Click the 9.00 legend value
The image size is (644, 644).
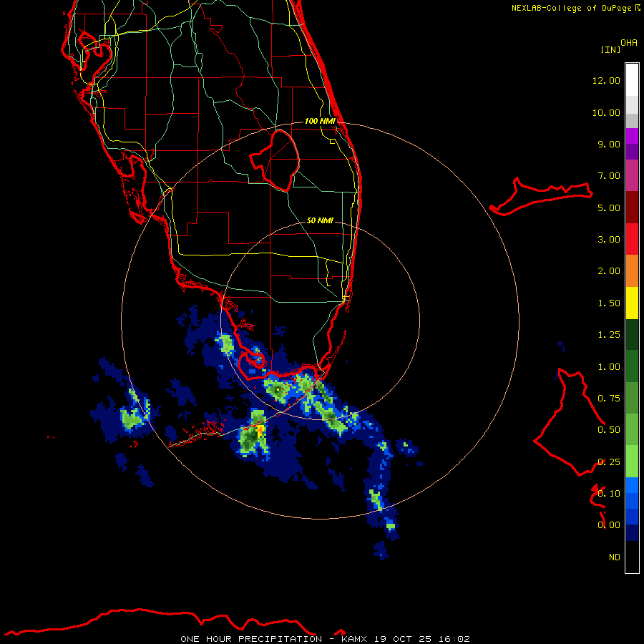pyautogui.click(x=609, y=144)
